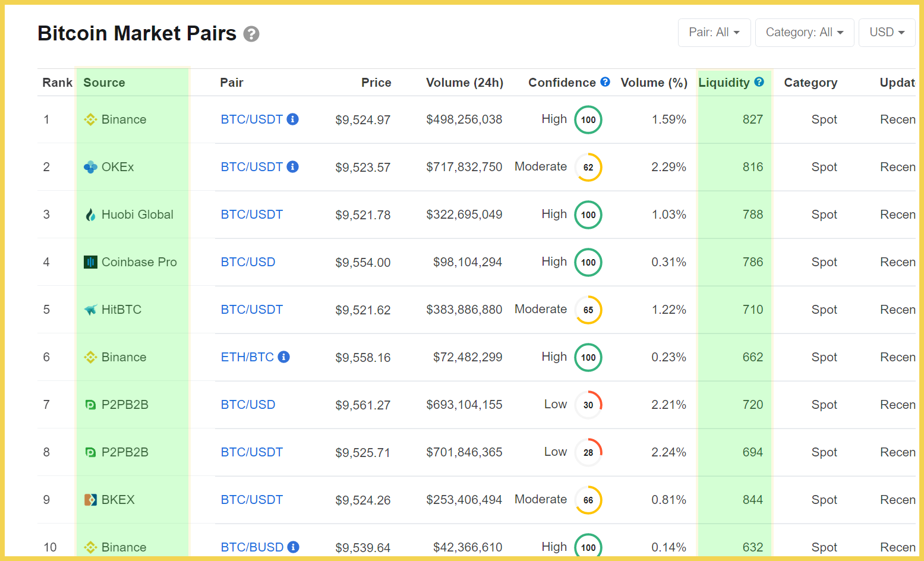The image size is (924, 561).
Task: Click the 66 confidence score ring
Action: click(588, 500)
